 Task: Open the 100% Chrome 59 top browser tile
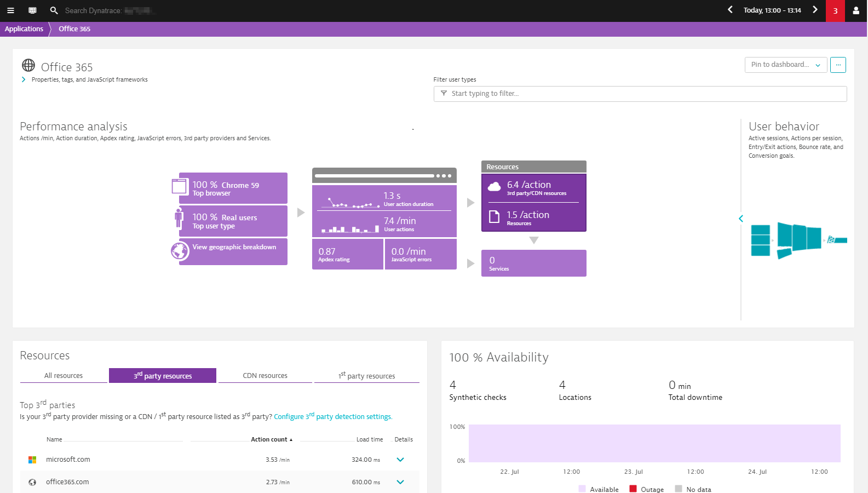(x=233, y=188)
